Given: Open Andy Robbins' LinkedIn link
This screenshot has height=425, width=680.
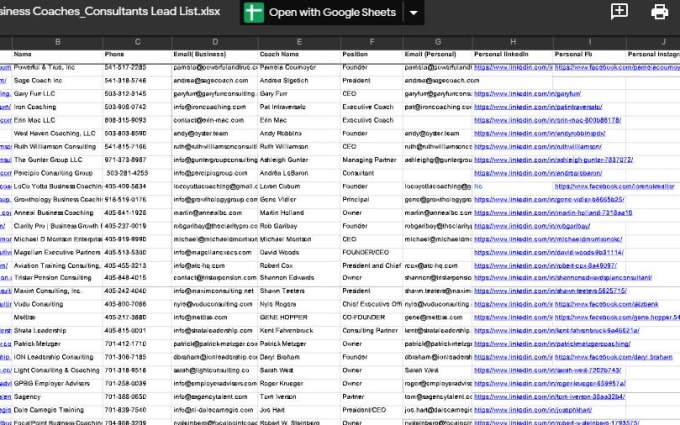Looking at the screenshot, I should tap(540, 134).
